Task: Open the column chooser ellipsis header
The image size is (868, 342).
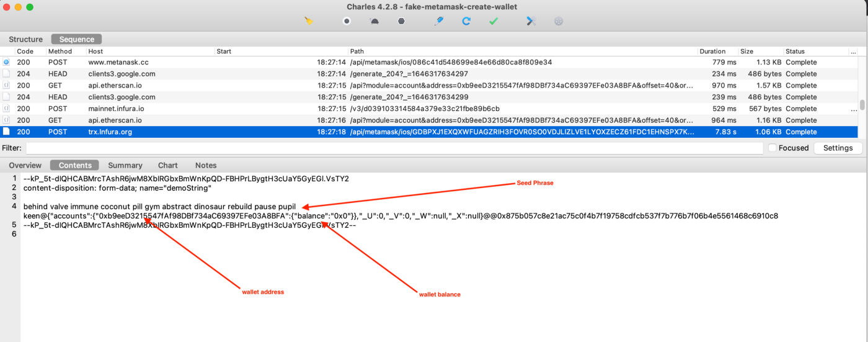Action: tap(853, 51)
